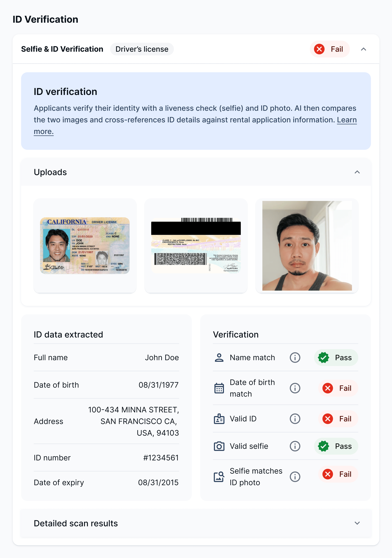Click the Date of birth match label
The width and height of the screenshot is (392, 558).
coord(252,388)
